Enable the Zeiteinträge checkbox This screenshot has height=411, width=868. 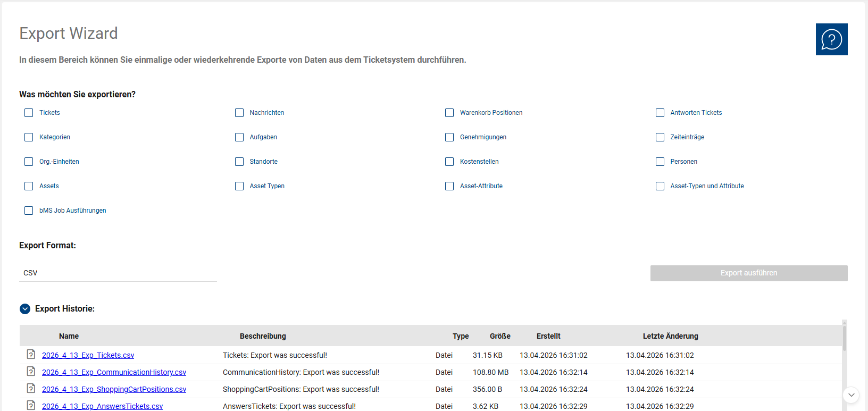[x=660, y=137]
